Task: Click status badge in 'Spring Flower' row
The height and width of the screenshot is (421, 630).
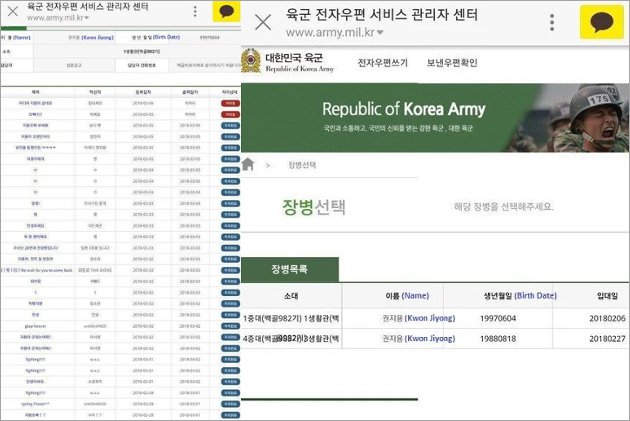Action: click(x=231, y=404)
